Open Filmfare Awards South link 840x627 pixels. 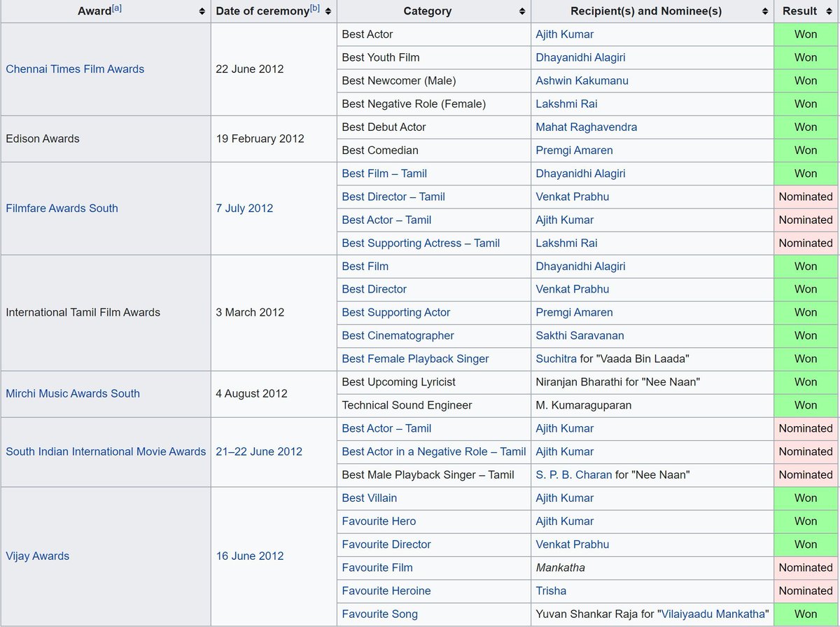click(x=62, y=208)
